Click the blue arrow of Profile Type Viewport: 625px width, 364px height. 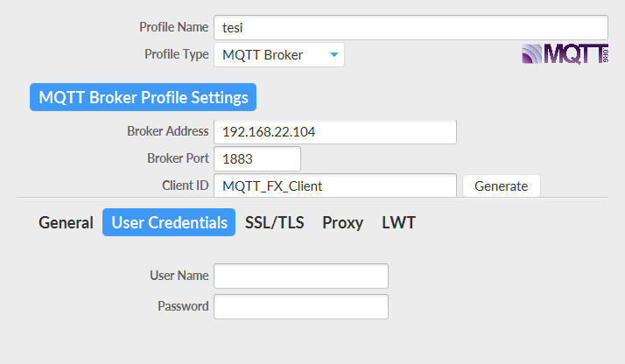[x=334, y=54]
